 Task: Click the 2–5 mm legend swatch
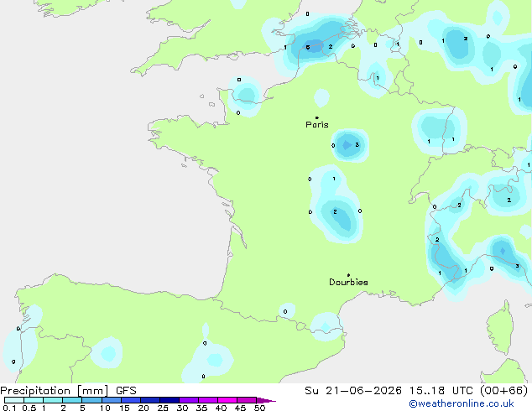tap(72, 400)
